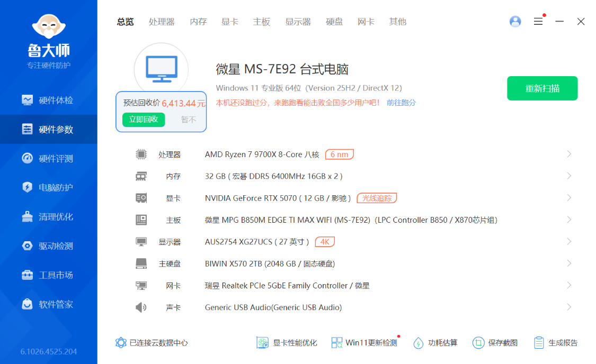
Task: Click AUS2754 XG27UCS monitor text
Action: point(257,241)
